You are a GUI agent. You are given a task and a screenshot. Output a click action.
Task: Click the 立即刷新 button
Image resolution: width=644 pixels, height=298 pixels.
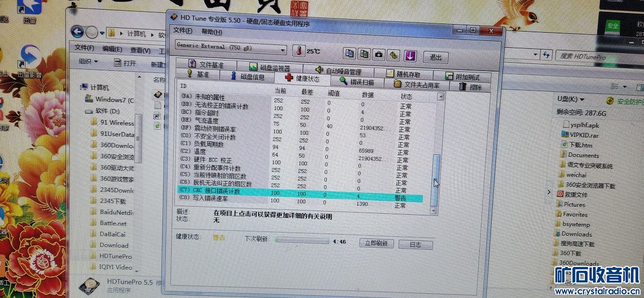pos(376,243)
